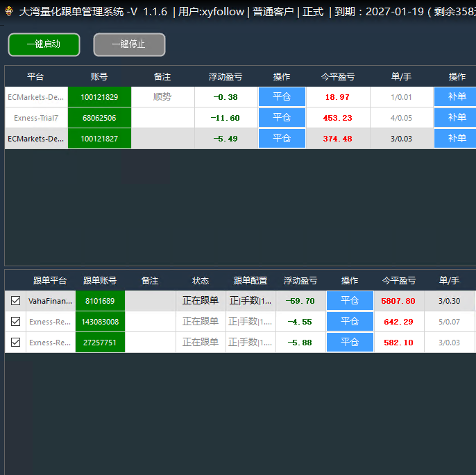Click the Exness-Trial7 platform cell
The image size is (476, 475).
tap(36, 118)
